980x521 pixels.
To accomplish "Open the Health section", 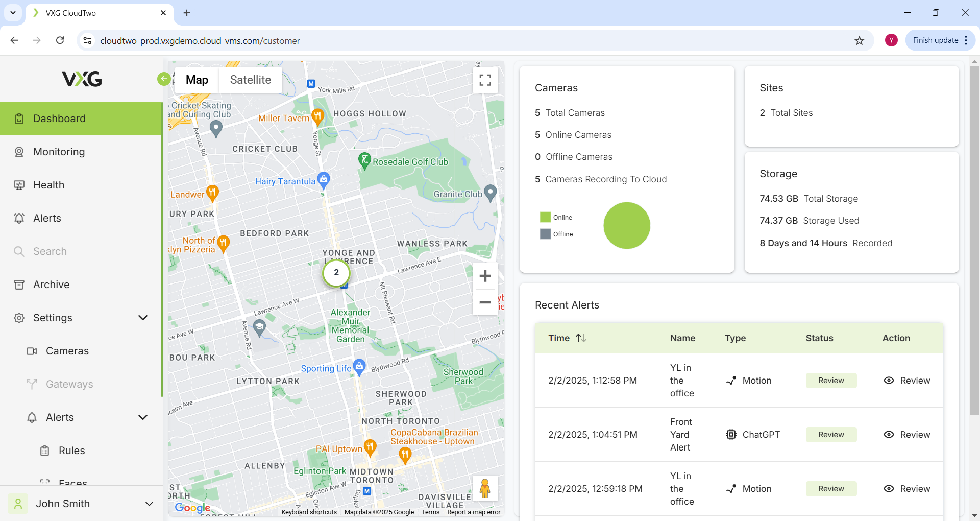I will [48, 185].
